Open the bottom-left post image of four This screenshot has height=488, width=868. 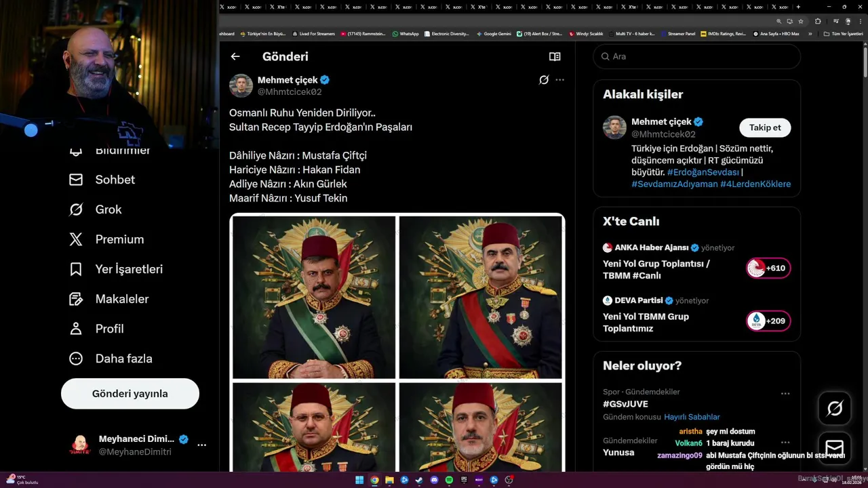[314, 427]
